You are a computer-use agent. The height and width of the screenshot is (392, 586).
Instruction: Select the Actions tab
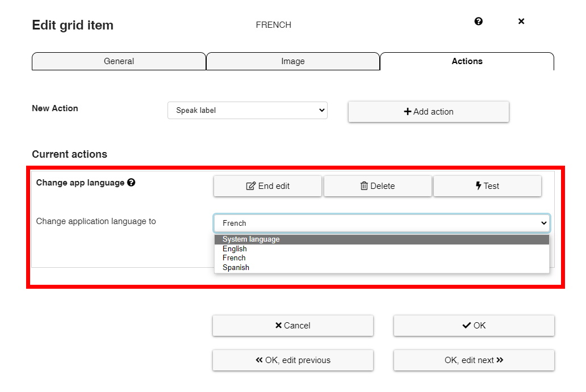pyautogui.click(x=467, y=61)
